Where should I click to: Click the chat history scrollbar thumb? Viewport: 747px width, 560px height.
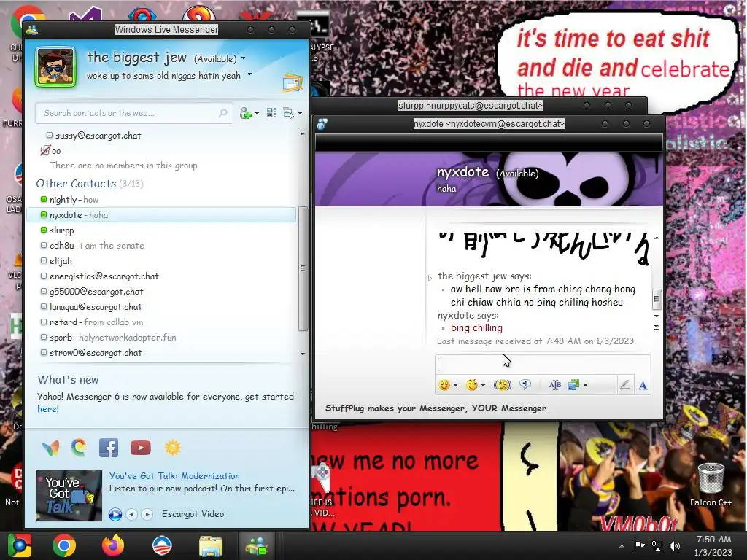pos(656,299)
